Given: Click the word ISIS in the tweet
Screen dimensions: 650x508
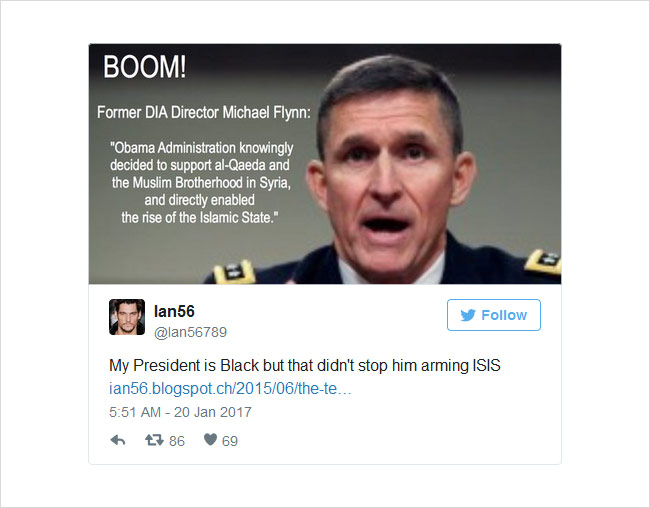Looking at the screenshot, I should [x=486, y=365].
